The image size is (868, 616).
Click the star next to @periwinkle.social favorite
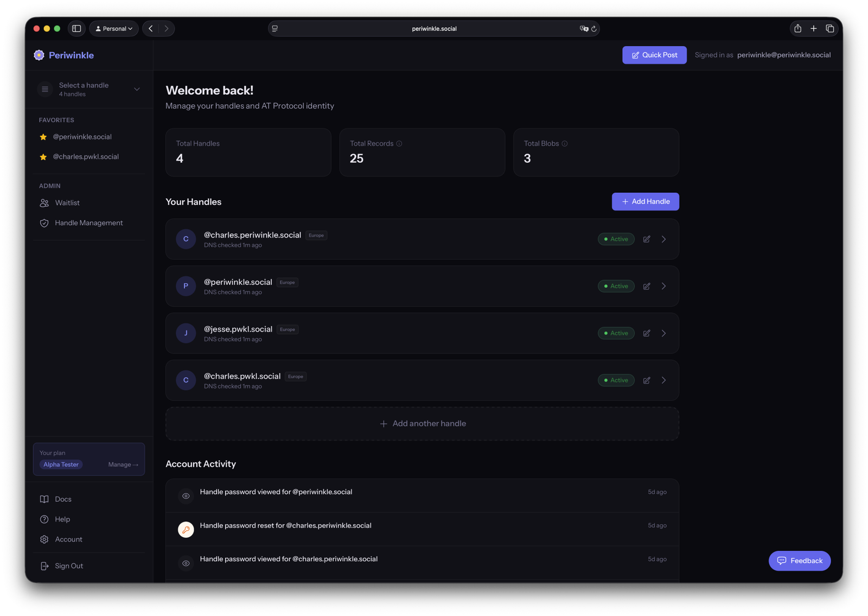[43, 137]
